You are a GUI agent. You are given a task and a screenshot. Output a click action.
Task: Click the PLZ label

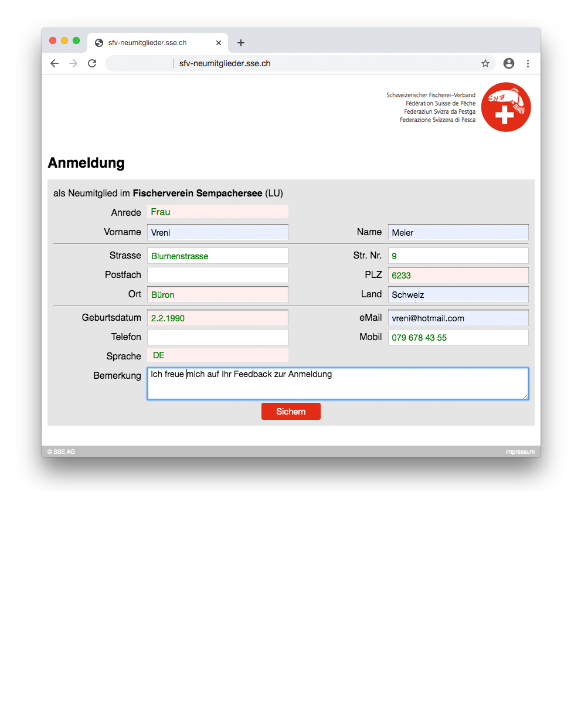click(373, 275)
